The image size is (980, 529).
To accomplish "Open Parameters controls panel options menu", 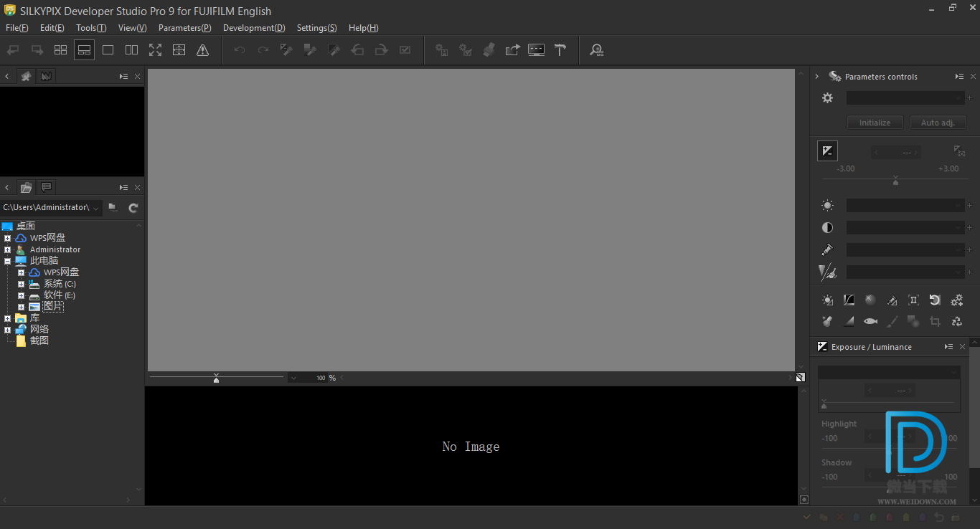I will 959,77.
